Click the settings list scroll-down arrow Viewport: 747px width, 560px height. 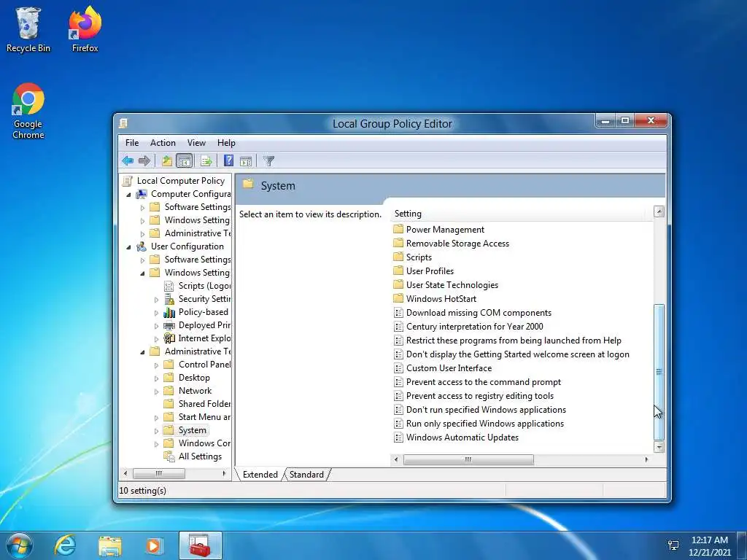point(659,447)
